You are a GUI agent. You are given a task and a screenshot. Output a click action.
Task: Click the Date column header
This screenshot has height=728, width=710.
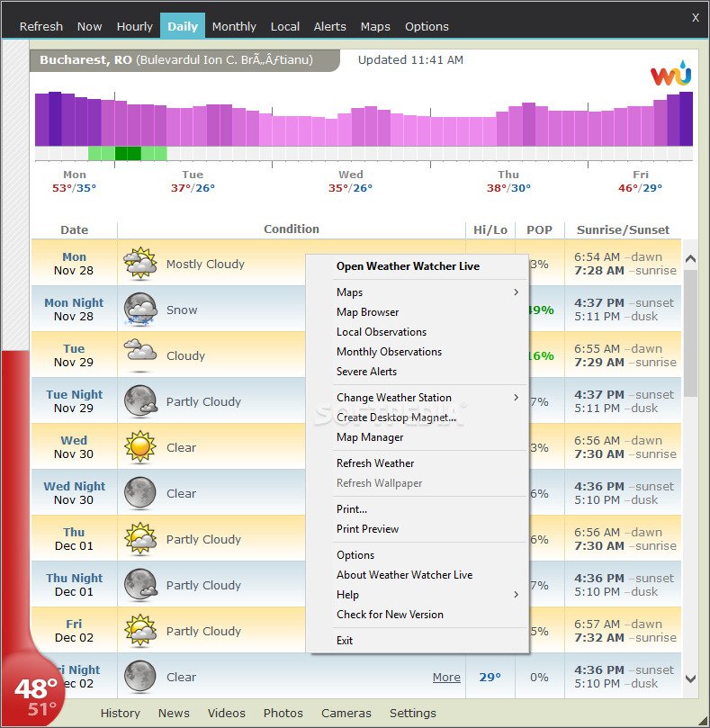coord(75,229)
